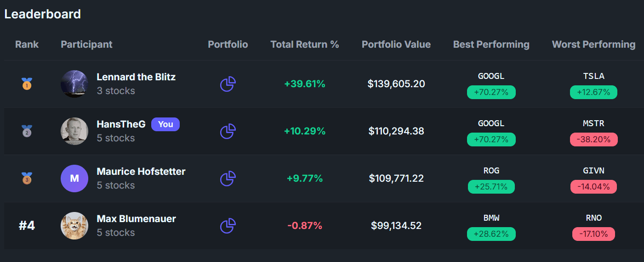Click the lightning avatar of Lennard the Blitz
This screenshot has height=262, width=644.
(x=74, y=84)
